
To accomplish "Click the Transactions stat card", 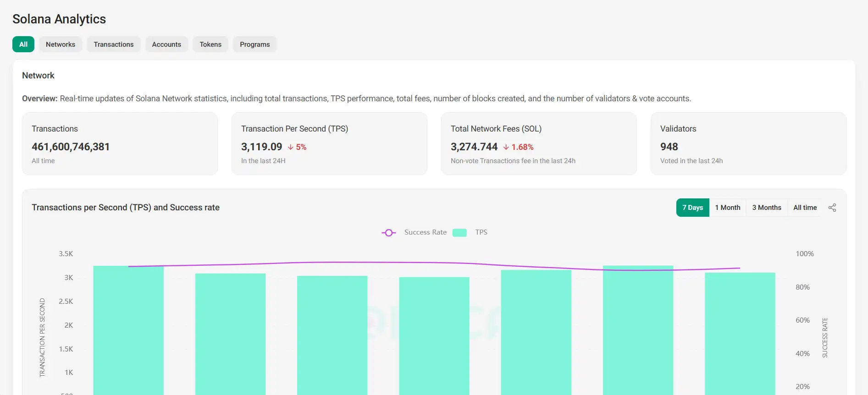I will click(120, 144).
